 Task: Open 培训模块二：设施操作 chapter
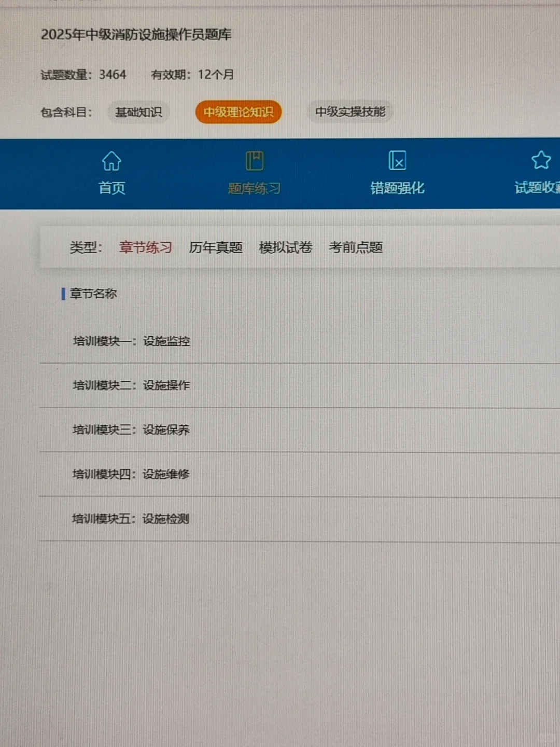tap(131, 385)
